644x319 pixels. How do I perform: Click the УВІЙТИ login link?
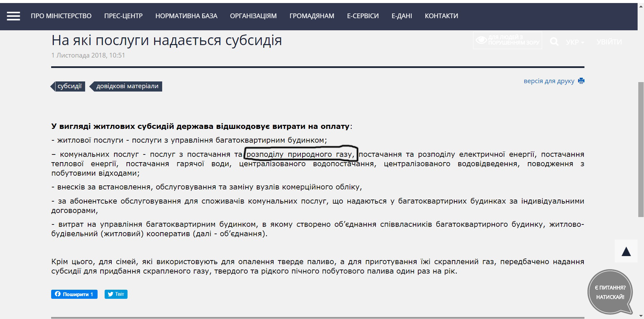[609, 42]
